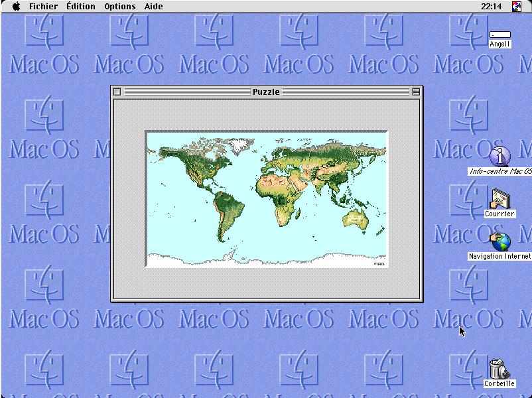Viewport: 532px width, 398px height.
Task: Select the Angell disk icon
Action: tap(499, 34)
